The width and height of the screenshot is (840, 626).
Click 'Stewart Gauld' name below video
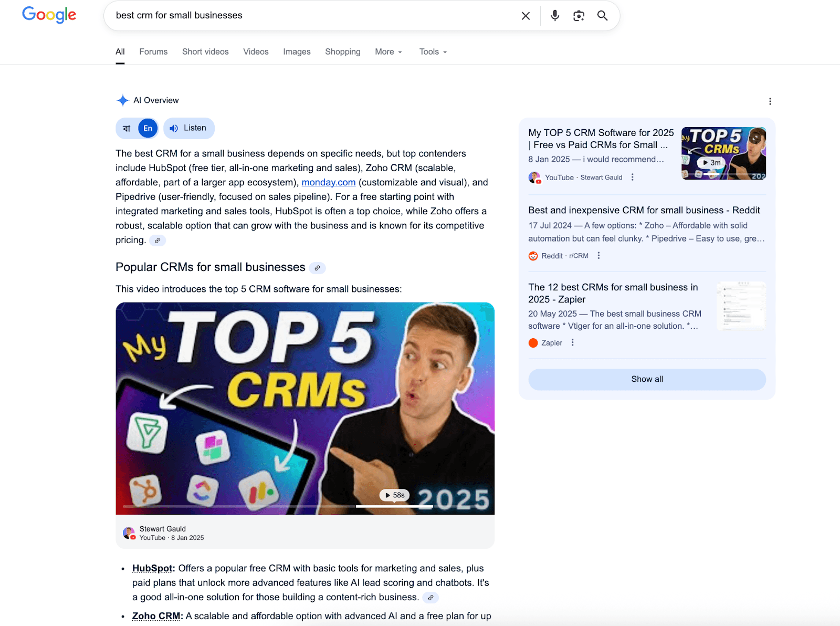163,529
